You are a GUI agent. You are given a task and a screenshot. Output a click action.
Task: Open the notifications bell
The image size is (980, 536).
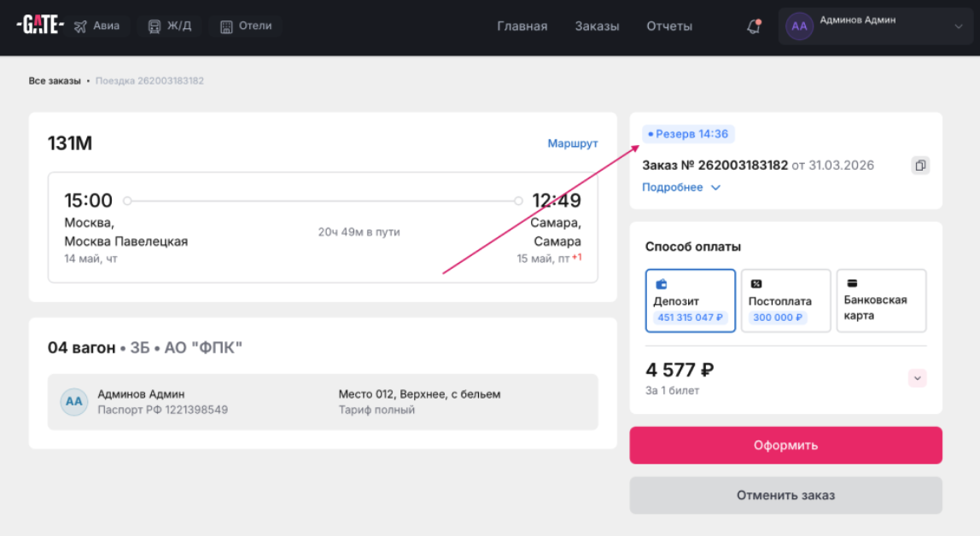(753, 26)
